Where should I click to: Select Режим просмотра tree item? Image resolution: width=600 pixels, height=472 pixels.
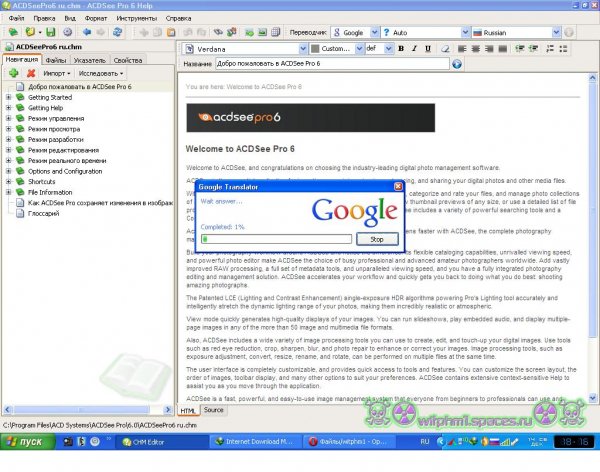click(x=54, y=129)
